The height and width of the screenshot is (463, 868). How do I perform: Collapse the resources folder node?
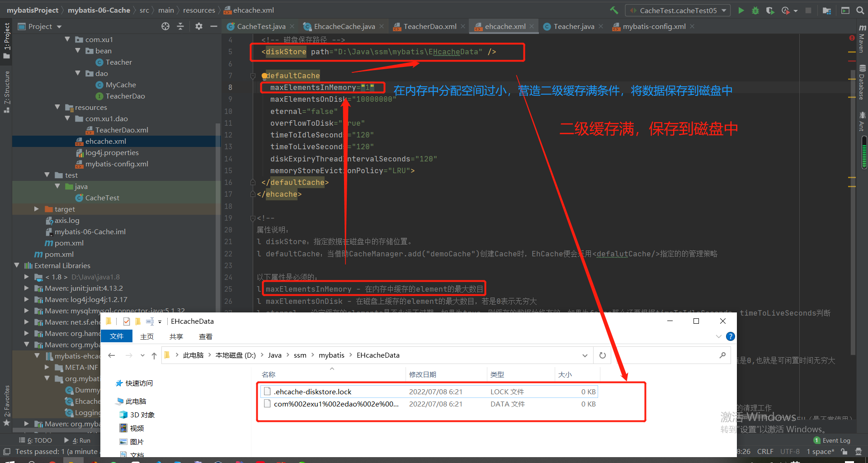click(x=57, y=107)
